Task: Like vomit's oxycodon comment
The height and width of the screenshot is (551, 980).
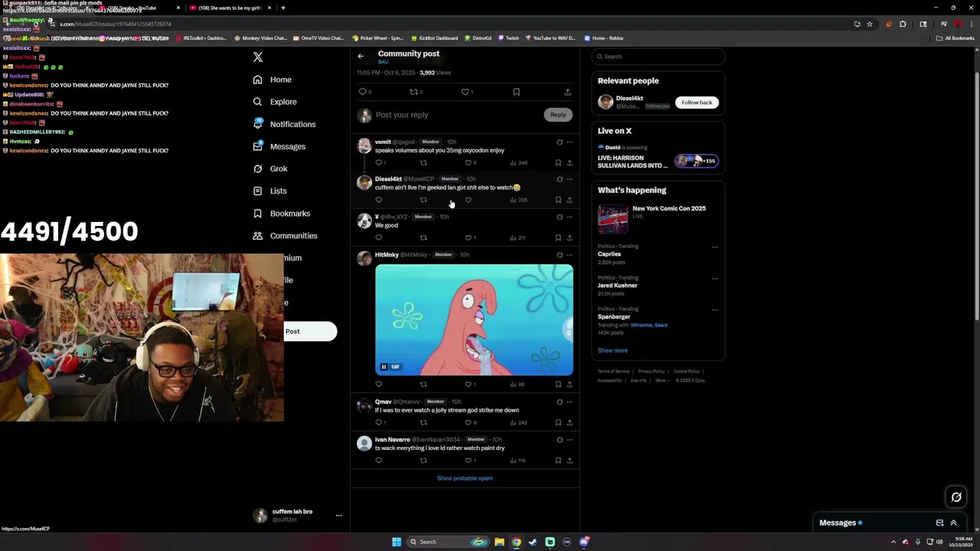Action: pos(468,163)
